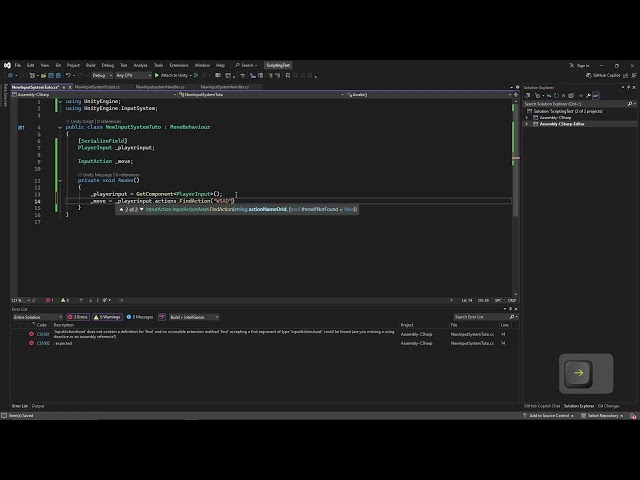The height and width of the screenshot is (480, 640).
Task: Click the Start Without Debugging outline play icon
Action: [x=196, y=76]
